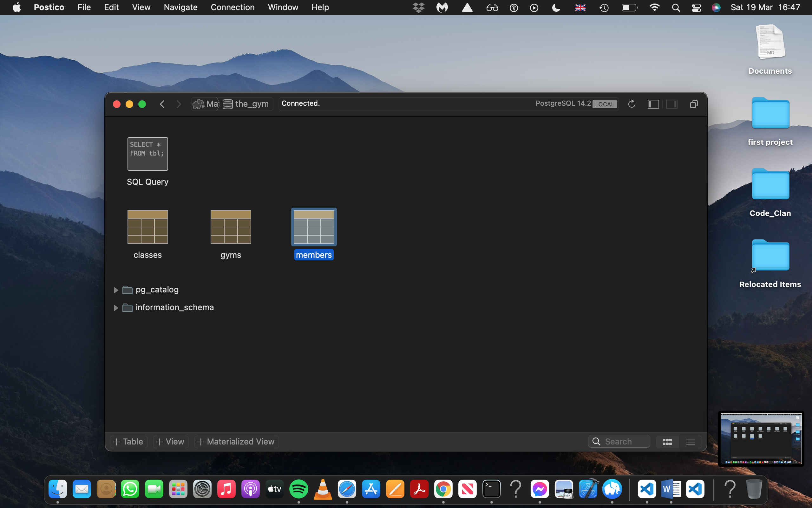
Task: Click the elephant server breadcrumb
Action: pyautogui.click(x=205, y=104)
